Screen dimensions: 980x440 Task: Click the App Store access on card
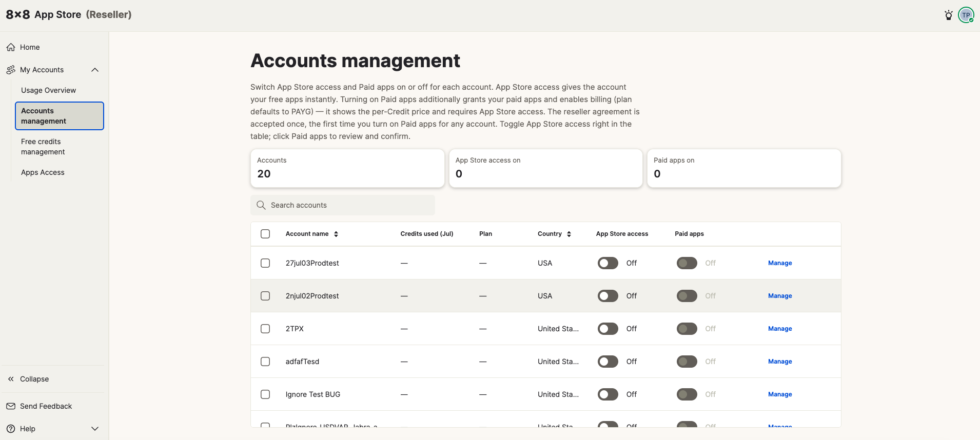[x=546, y=168]
